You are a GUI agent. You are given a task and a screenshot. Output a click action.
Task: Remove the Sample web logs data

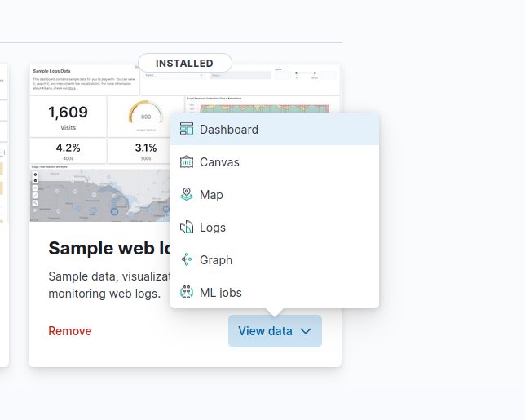click(70, 331)
